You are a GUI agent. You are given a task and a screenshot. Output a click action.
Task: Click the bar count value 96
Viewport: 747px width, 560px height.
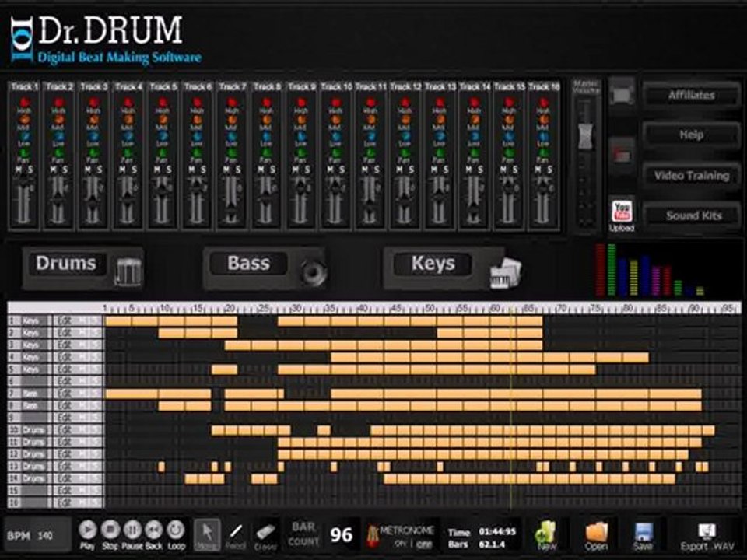click(341, 535)
